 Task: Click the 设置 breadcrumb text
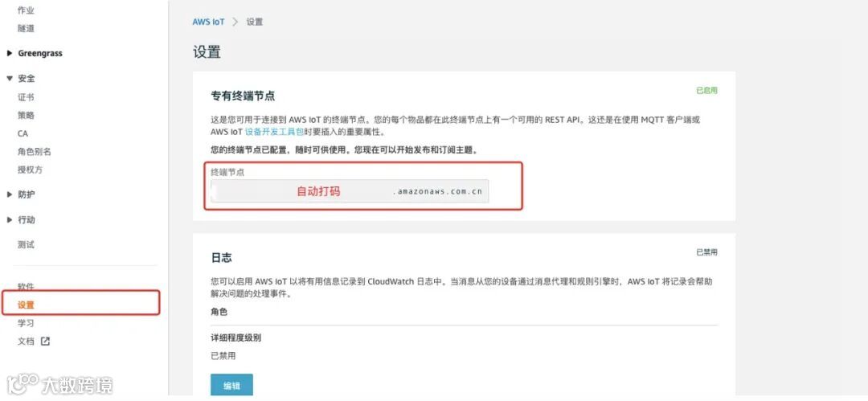coord(255,23)
